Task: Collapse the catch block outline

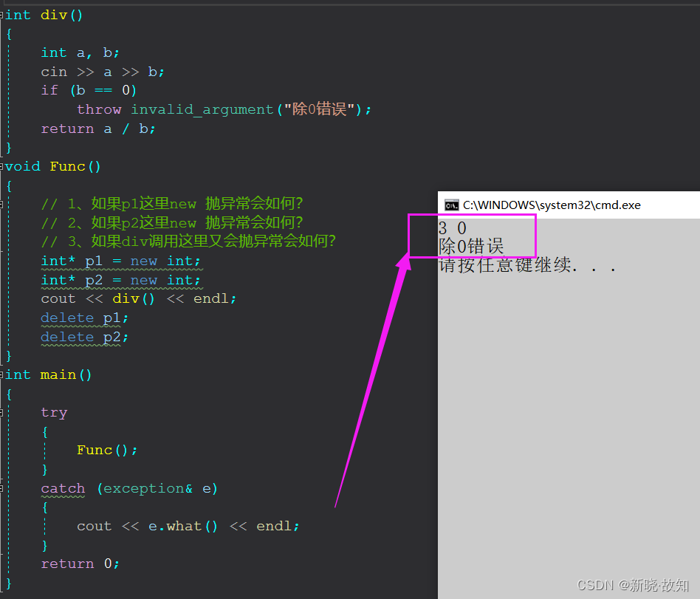Action: pos(1,489)
